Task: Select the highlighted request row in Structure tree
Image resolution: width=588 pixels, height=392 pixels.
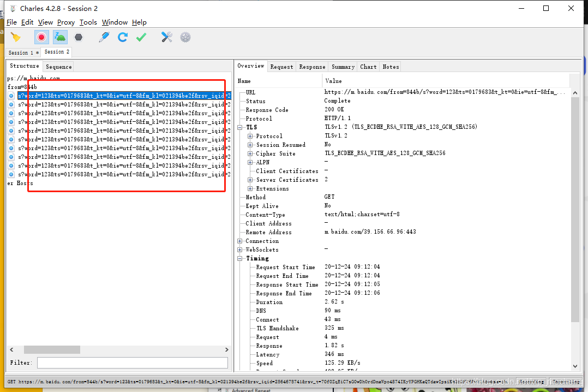Action: point(124,96)
